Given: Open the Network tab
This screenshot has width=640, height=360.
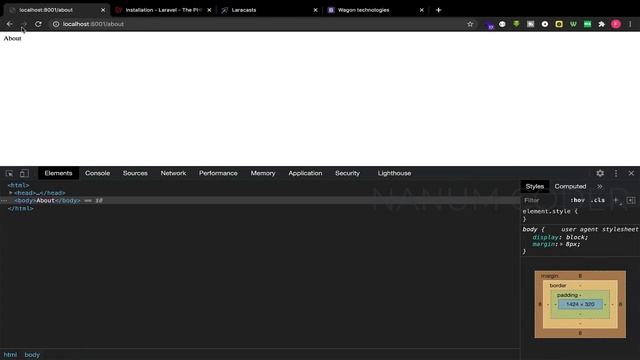Looking at the screenshot, I should point(173,173).
